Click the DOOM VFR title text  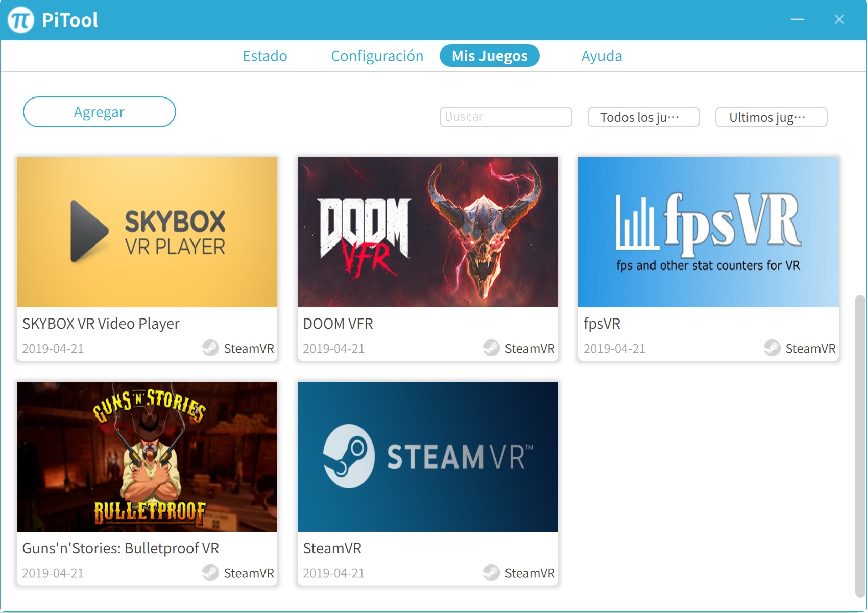338,324
